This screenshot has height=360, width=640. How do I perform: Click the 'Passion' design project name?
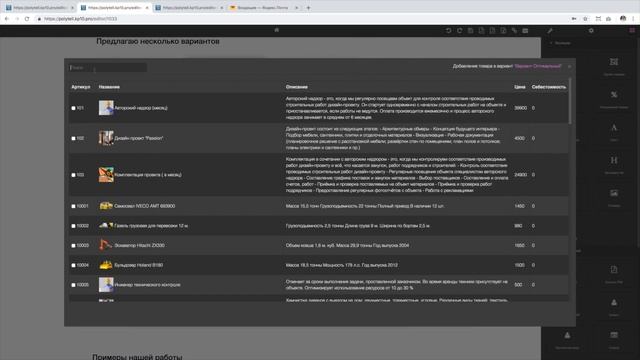coord(139,138)
